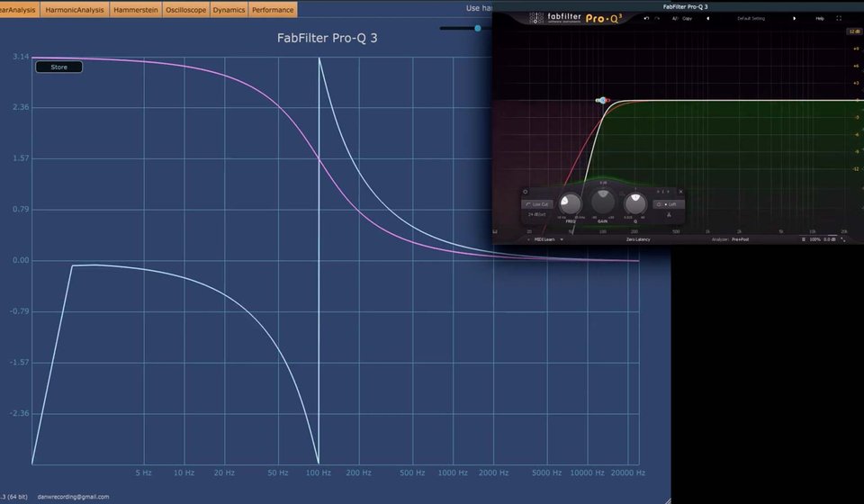The image size is (864, 504).
Task: Click the 0.0 dB output gain value
Action: click(x=829, y=239)
